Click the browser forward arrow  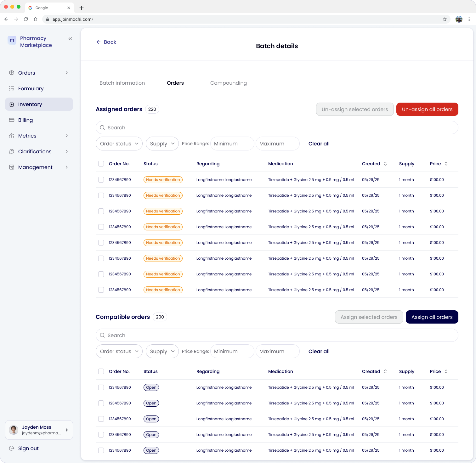pos(16,19)
